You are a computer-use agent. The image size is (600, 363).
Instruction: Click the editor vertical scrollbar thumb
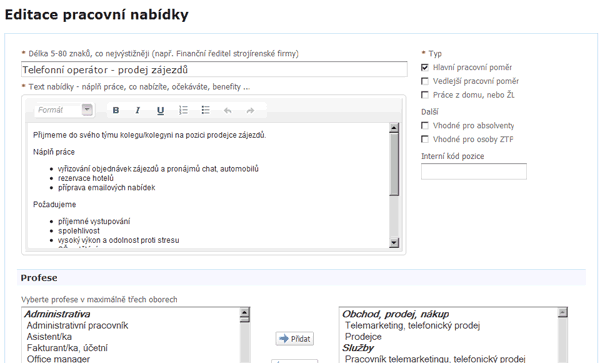click(394, 164)
